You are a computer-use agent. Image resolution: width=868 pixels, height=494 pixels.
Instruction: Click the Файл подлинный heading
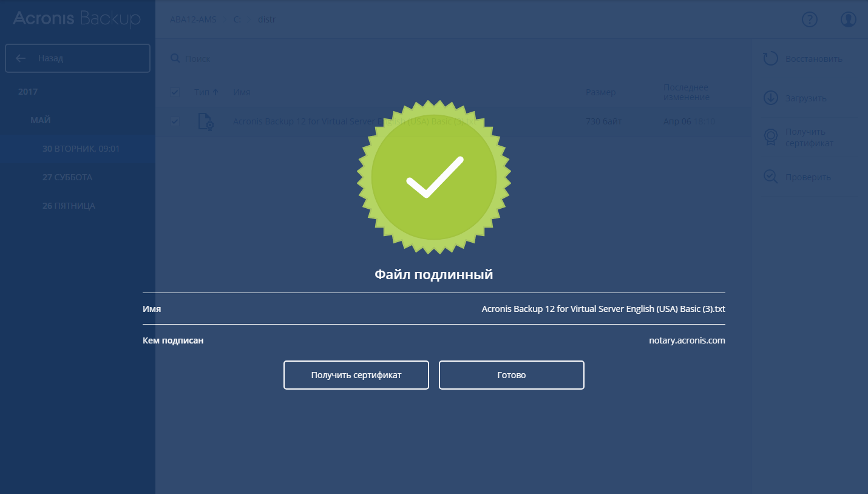pyautogui.click(x=434, y=275)
